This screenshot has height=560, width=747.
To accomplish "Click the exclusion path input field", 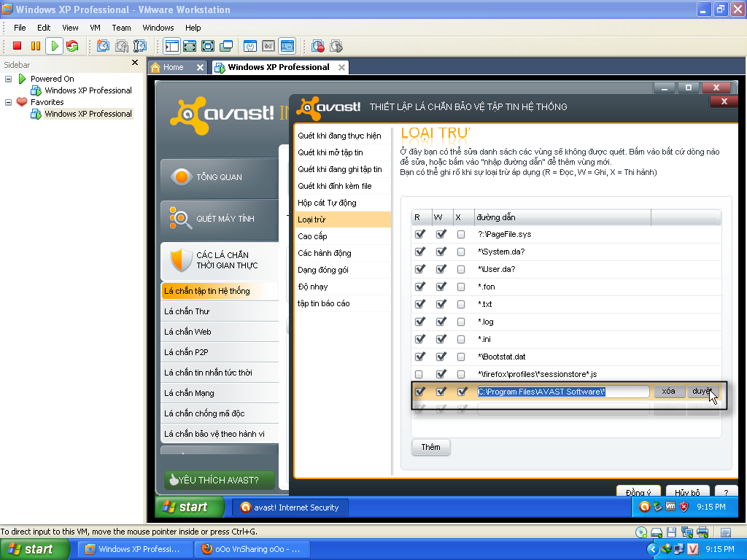I will pyautogui.click(x=563, y=392).
